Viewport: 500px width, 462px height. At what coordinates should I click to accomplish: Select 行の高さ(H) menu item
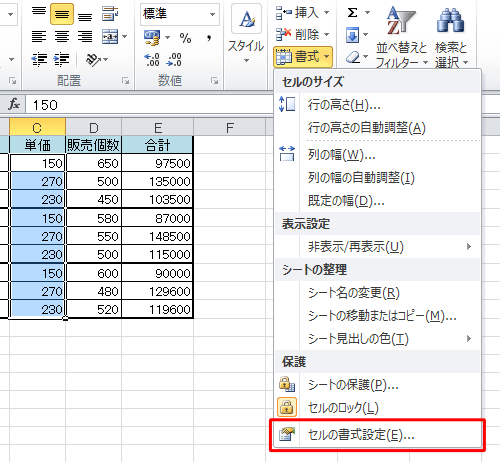coord(378,105)
